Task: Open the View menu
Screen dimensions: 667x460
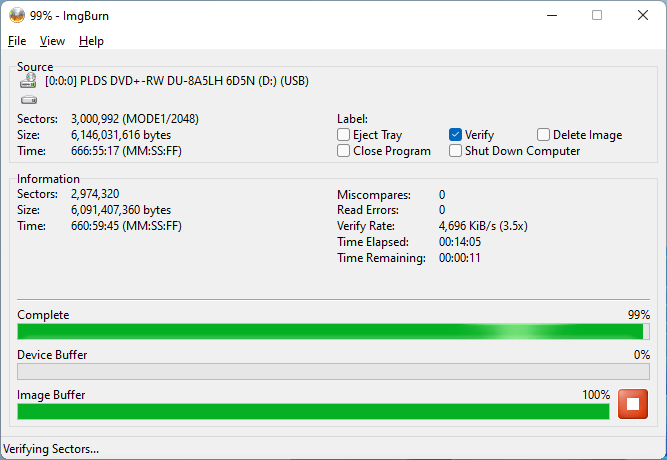Action: click(x=52, y=41)
